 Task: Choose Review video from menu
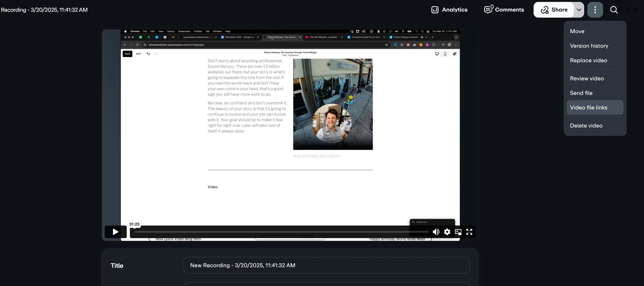point(587,78)
